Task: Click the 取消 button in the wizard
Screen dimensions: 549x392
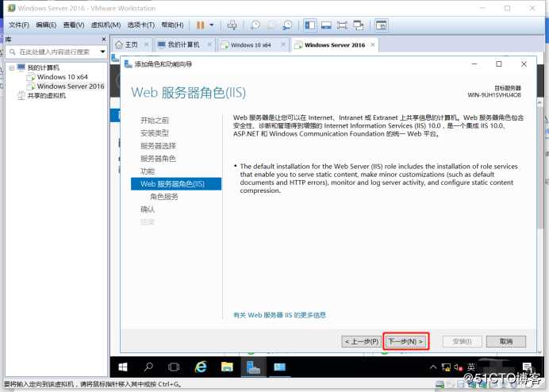Action: [506, 341]
